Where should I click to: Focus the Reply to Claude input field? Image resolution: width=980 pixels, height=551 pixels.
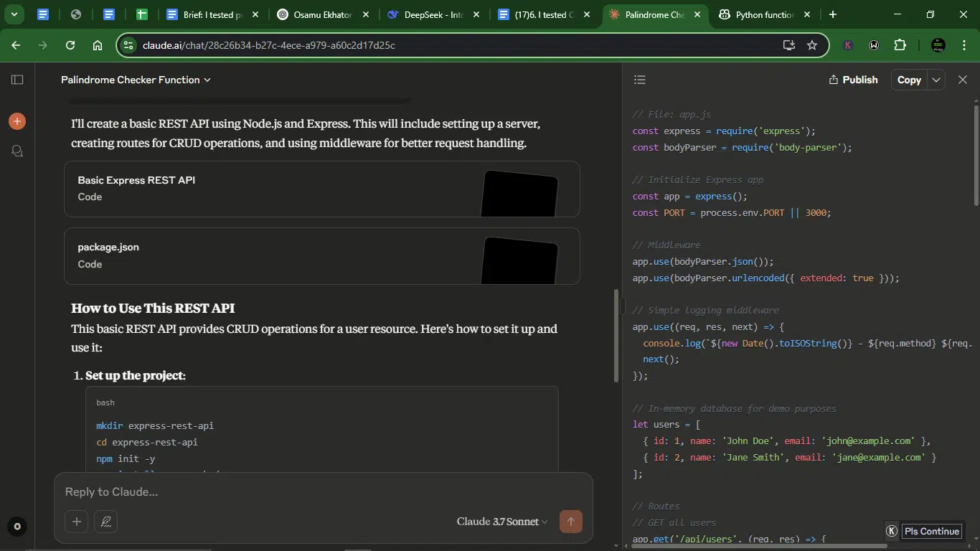323,492
